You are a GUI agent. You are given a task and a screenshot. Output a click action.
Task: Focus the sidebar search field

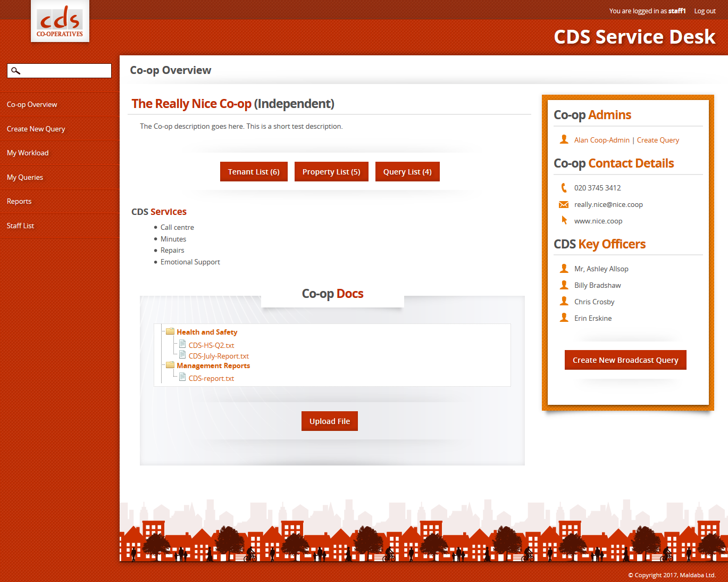[x=65, y=71]
